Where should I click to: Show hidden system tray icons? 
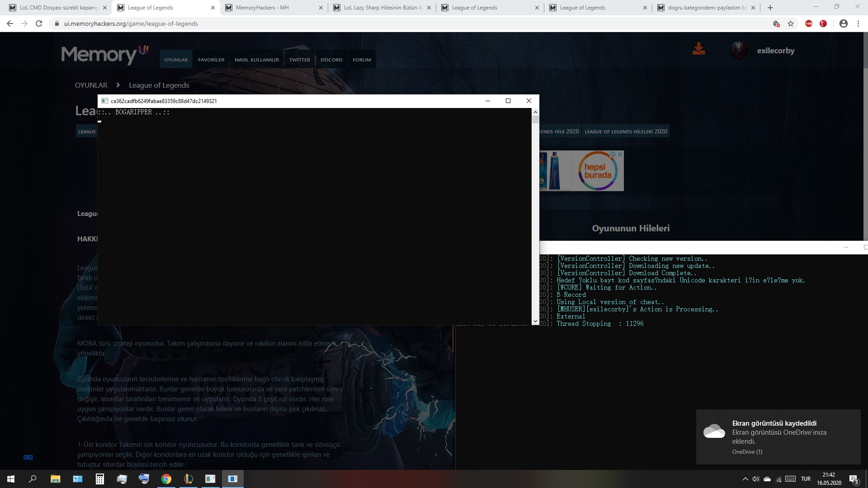pyautogui.click(x=745, y=479)
